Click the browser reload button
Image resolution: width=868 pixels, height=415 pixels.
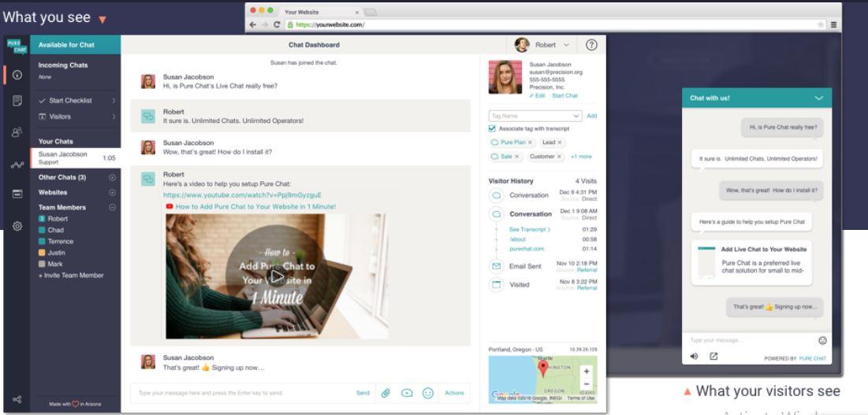click(277, 25)
